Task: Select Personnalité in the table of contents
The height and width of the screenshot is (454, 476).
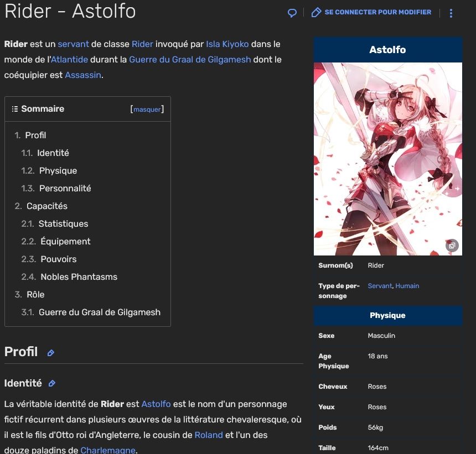Action: tap(65, 188)
